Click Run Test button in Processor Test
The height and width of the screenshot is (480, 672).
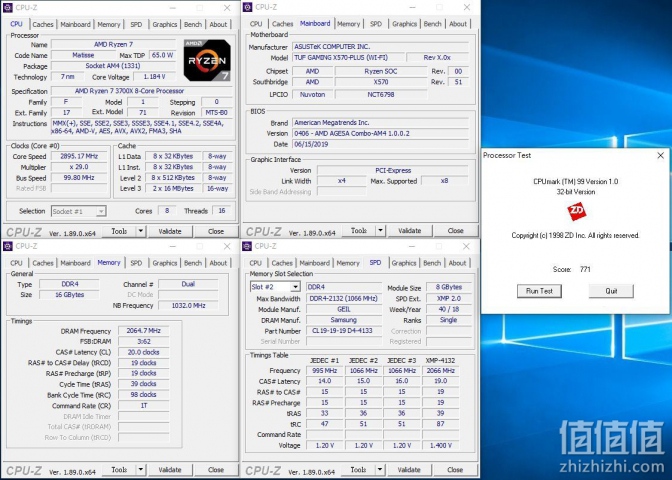[x=539, y=291]
